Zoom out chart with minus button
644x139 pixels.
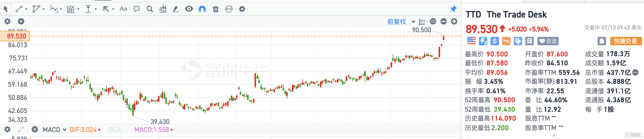point(444,21)
